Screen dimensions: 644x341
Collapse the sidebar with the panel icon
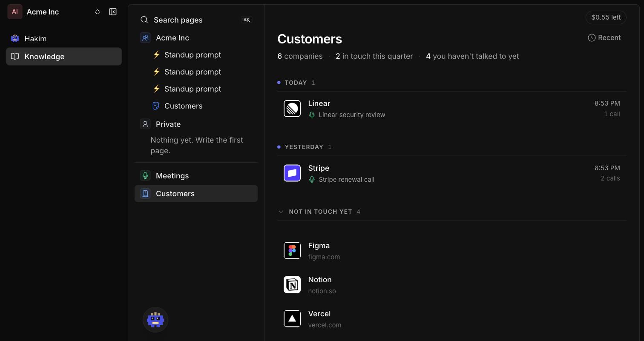tap(113, 12)
